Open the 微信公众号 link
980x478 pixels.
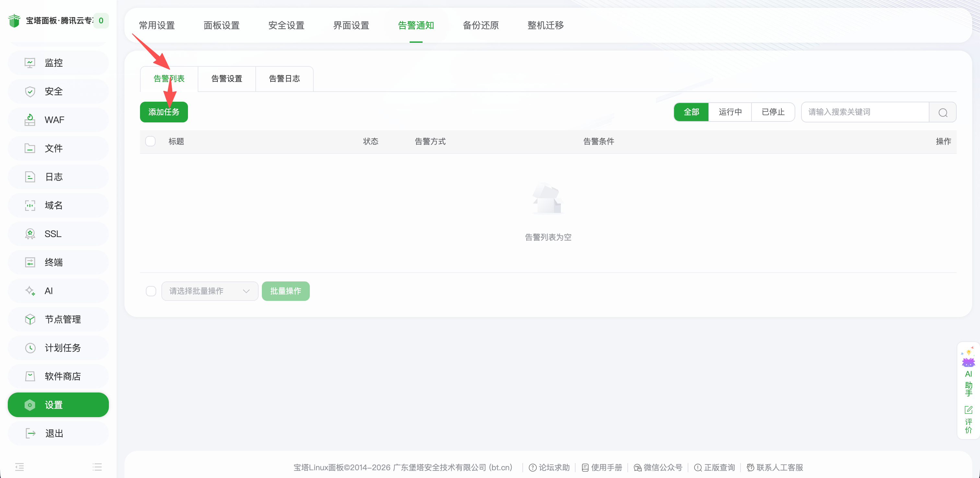(x=658, y=467)
